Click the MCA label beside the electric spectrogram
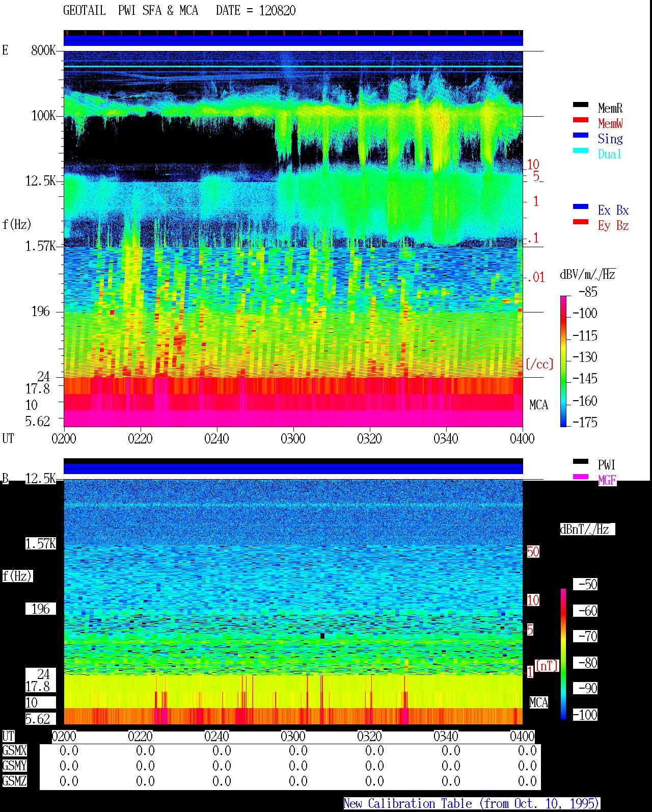This screenshot has width=652, height=812. coord(538,405)
